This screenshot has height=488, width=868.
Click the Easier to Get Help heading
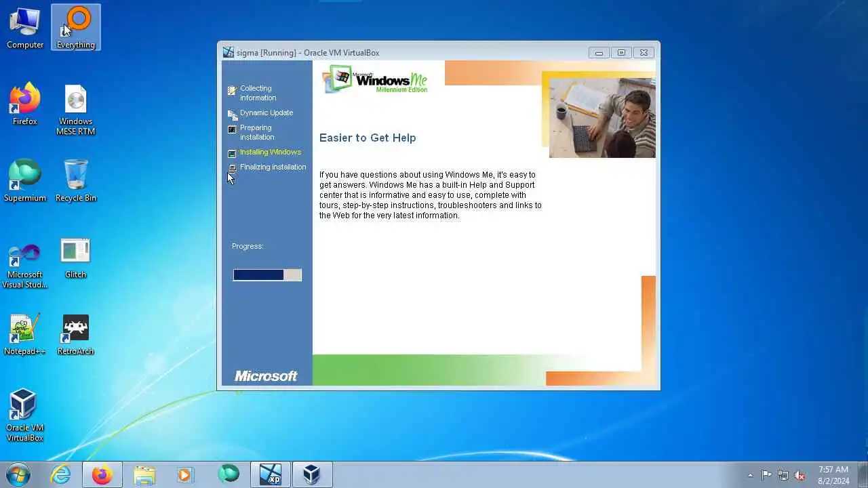368,138
